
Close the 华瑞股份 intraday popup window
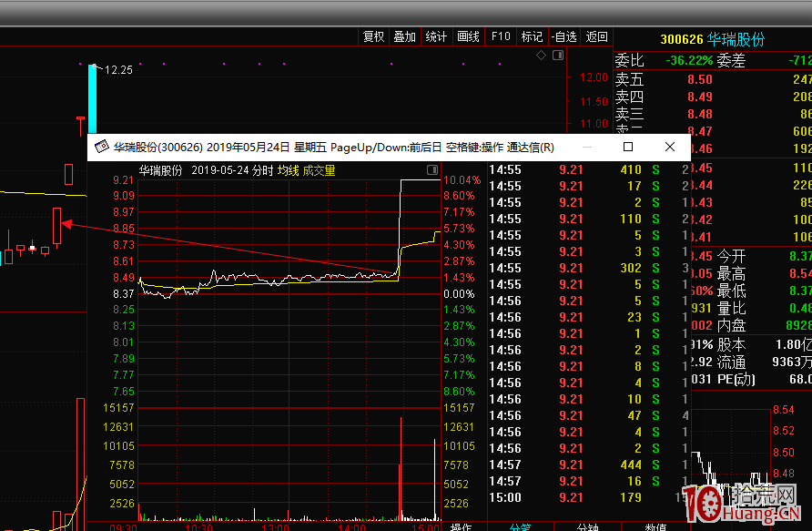[x=670, y=148]
